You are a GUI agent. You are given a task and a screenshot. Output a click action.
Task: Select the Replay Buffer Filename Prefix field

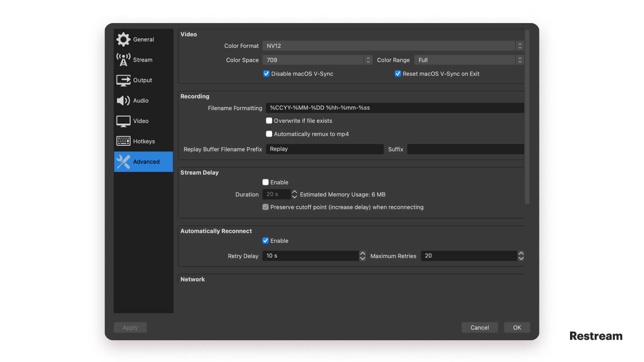pos(325,149)
